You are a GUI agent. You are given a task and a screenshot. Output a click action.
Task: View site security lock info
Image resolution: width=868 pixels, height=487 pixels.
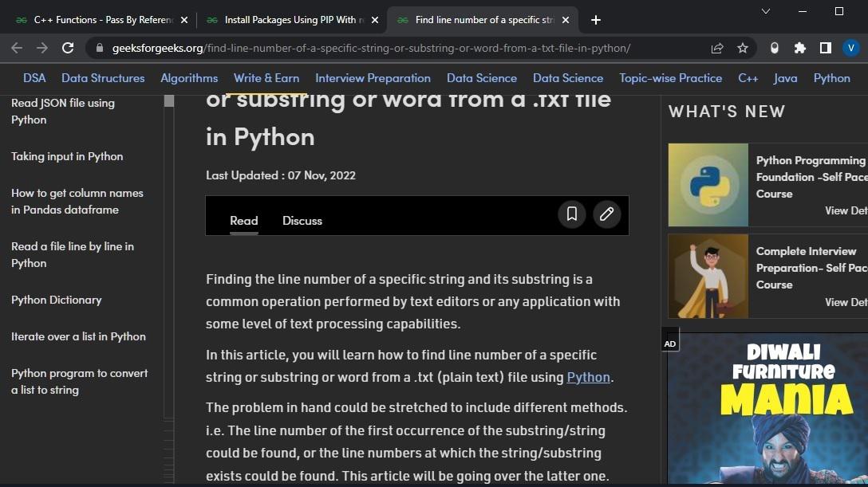(x=100, y=48)
